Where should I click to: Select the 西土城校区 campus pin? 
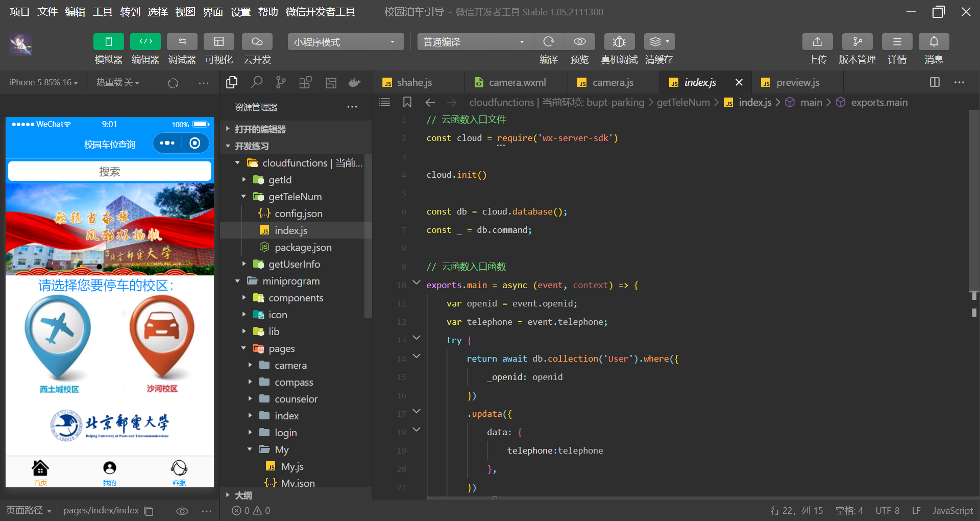tap(59, 345)
